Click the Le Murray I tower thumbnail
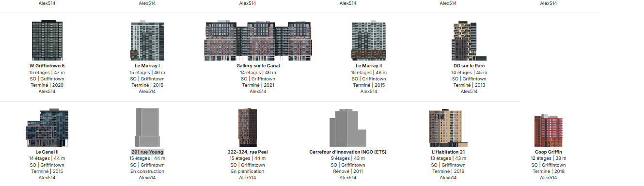The height and width of the screenshot is (186, 644). tap(147, 41)
